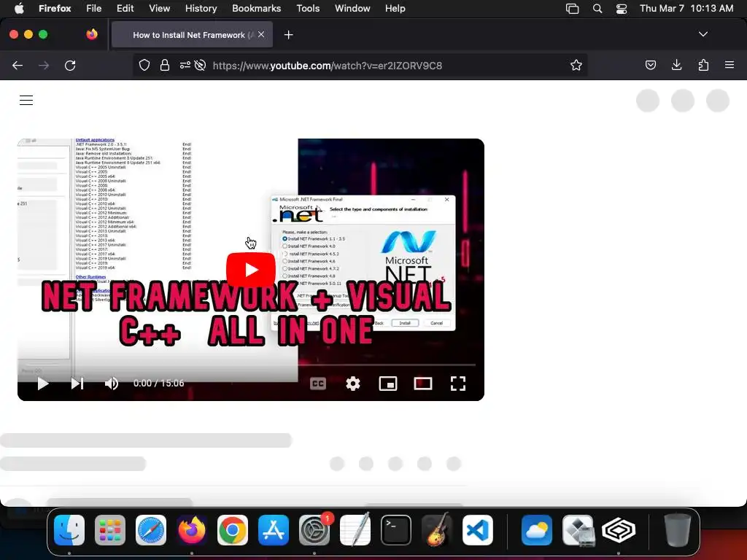Mute the video volume

tap(112, 384)
